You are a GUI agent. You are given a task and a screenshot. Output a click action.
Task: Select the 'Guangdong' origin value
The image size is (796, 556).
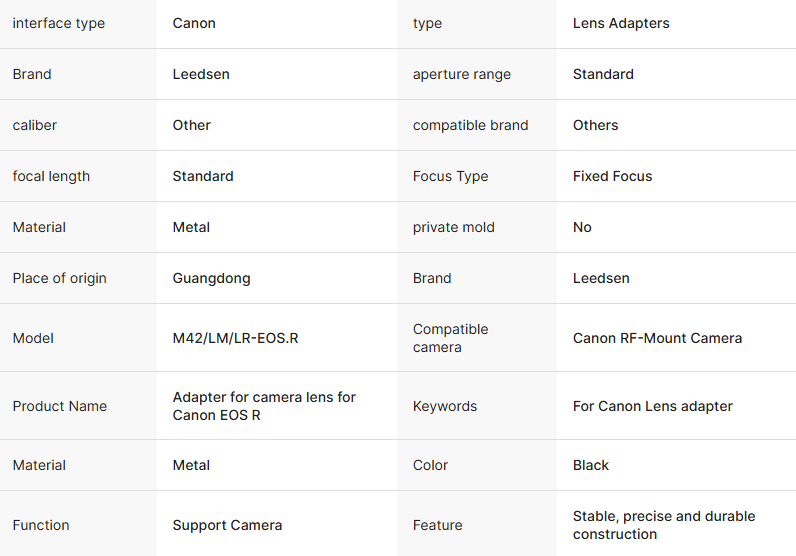point(211,278)
